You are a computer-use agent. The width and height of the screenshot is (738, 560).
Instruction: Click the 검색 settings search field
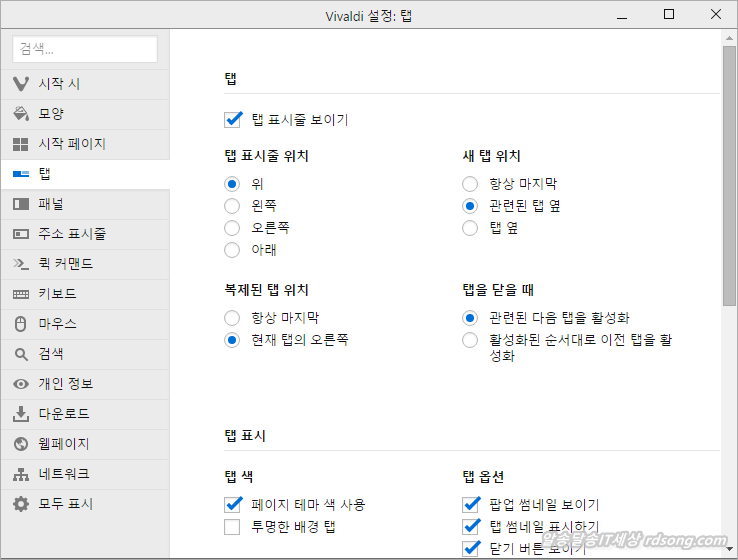point(85,49)
